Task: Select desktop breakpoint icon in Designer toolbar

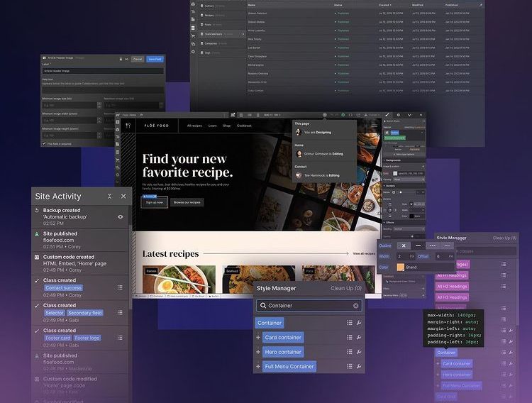Action: tap(233, 115)
